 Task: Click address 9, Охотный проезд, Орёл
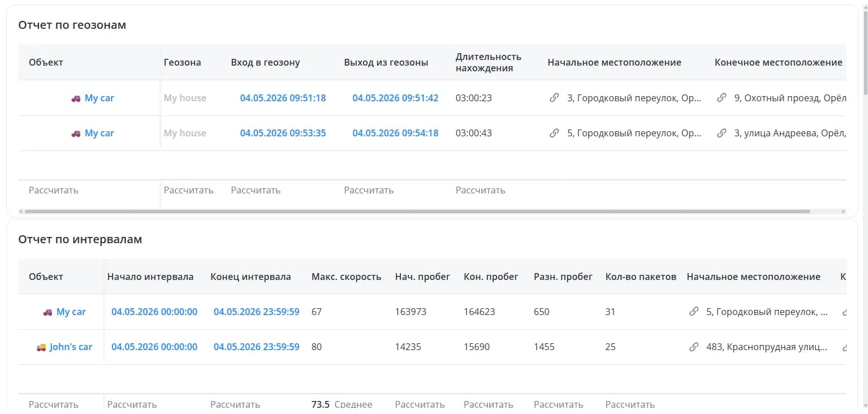(x=790, y=98)
